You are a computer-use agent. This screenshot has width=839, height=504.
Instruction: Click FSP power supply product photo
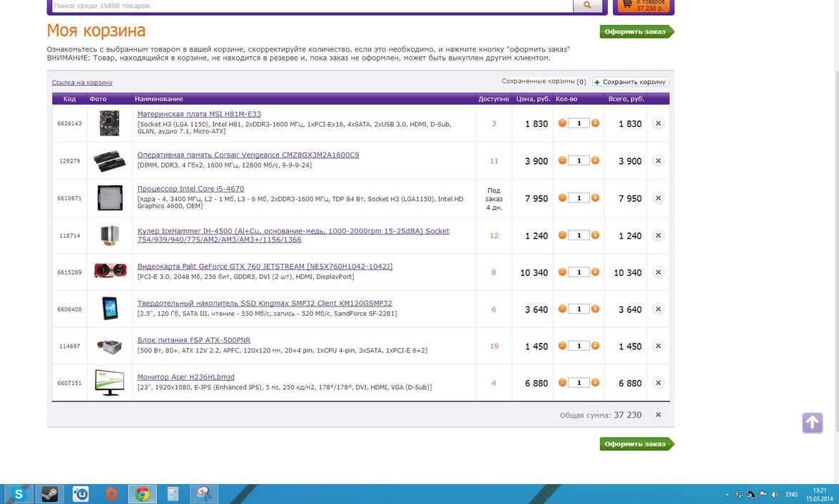point(110,346)
